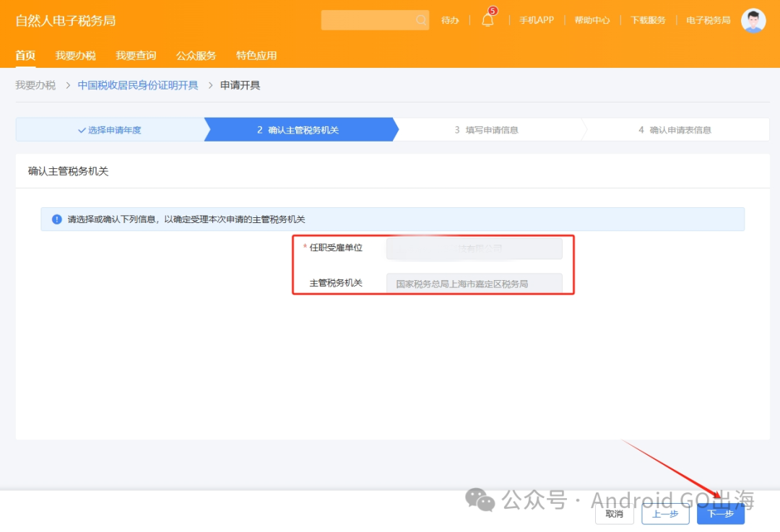Click the 主管税务机关 field showing 嘉定区税务局
780x532 pixels.
pyautogui.click(x=475, y=283)
